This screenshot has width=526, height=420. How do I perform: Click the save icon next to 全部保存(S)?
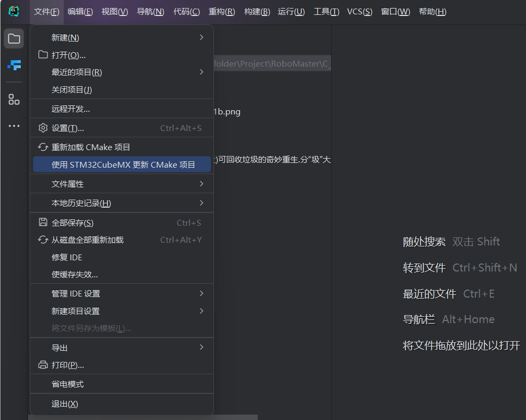pyautogui.click(x=43, y=222)
